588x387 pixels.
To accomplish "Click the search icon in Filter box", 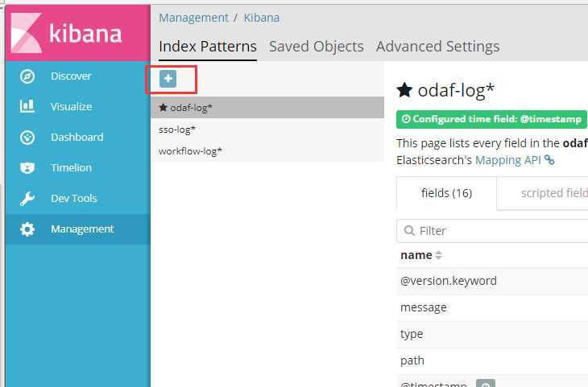I will (x=409, y=230).
